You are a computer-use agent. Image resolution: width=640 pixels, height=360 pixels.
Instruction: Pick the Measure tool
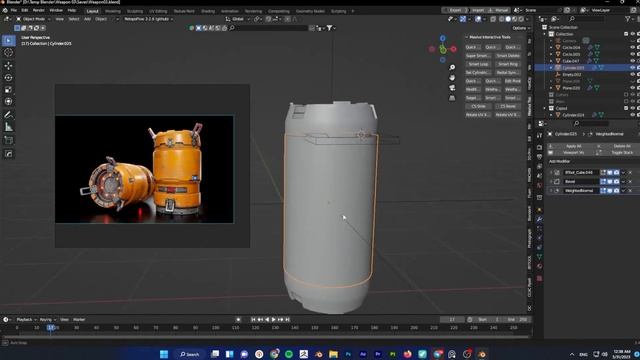[8, 127]
